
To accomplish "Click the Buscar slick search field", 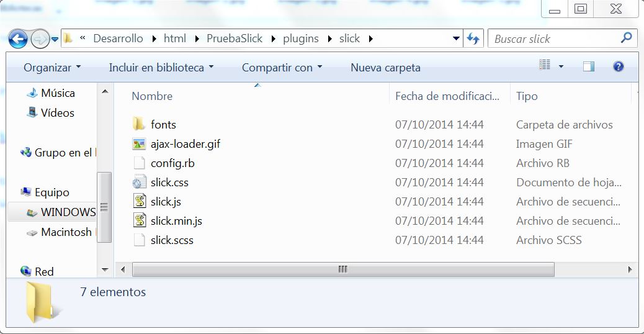I will pos(555,38).
